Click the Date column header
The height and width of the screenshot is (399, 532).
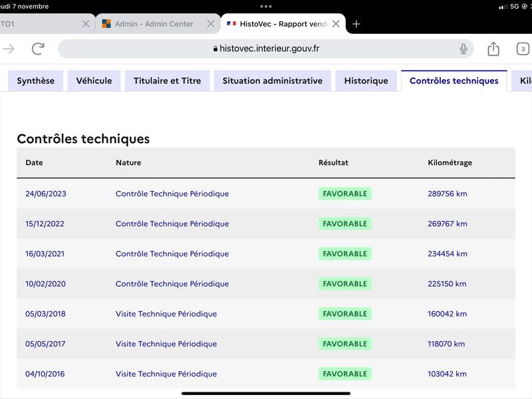pyautogui.click(x=35, y=162)
